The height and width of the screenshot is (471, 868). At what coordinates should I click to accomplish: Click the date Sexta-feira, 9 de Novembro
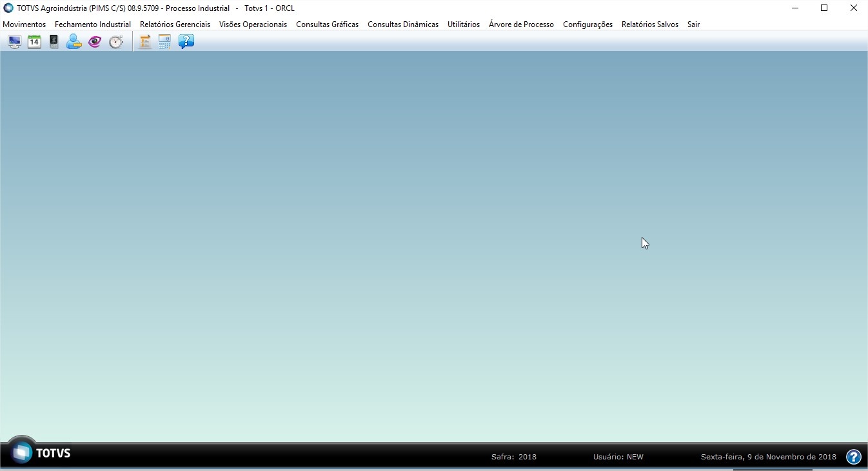pyautogui.click(x=769, y=457)
